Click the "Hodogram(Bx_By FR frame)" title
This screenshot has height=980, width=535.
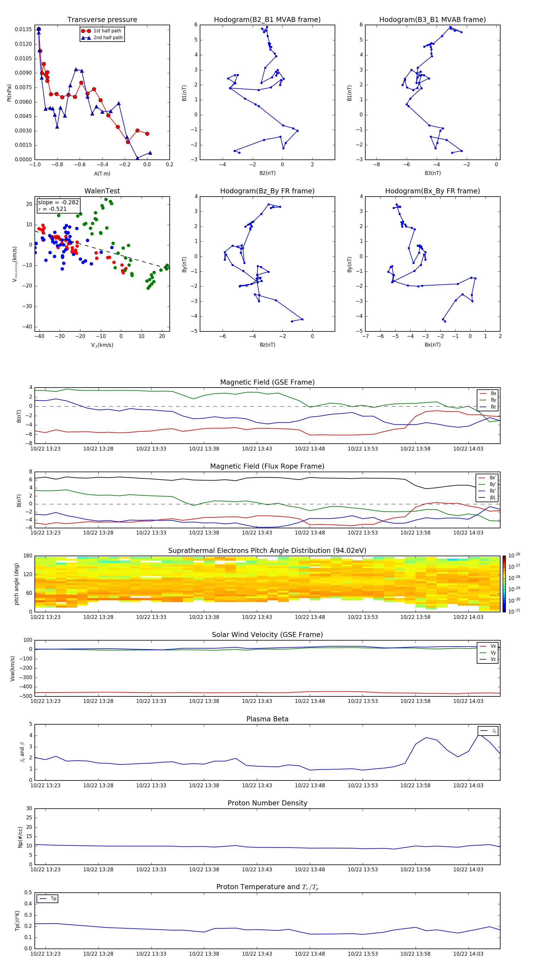pos(432,191)
